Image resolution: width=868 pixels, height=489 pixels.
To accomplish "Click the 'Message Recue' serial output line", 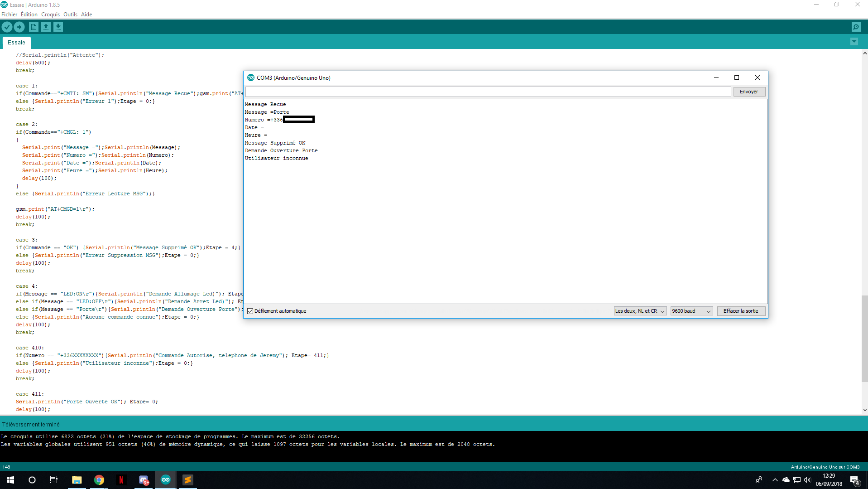I will pos(265,105).
